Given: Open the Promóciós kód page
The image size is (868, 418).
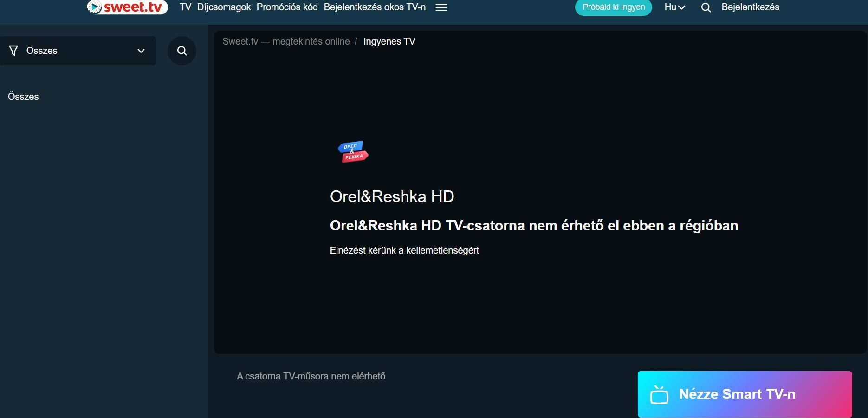Looking at the screenshot, I should (287, 7).
